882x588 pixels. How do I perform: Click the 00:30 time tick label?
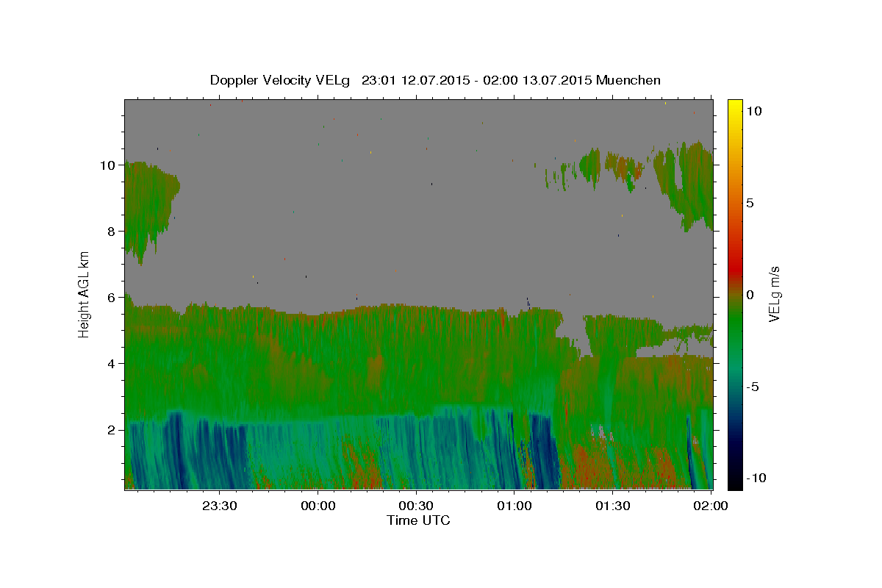point(416,506)
